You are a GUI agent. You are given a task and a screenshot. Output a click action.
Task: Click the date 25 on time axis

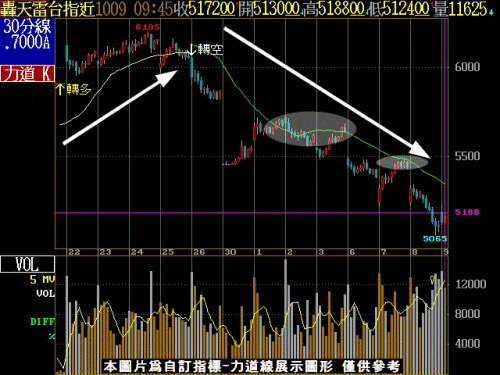tap(168, 252)
